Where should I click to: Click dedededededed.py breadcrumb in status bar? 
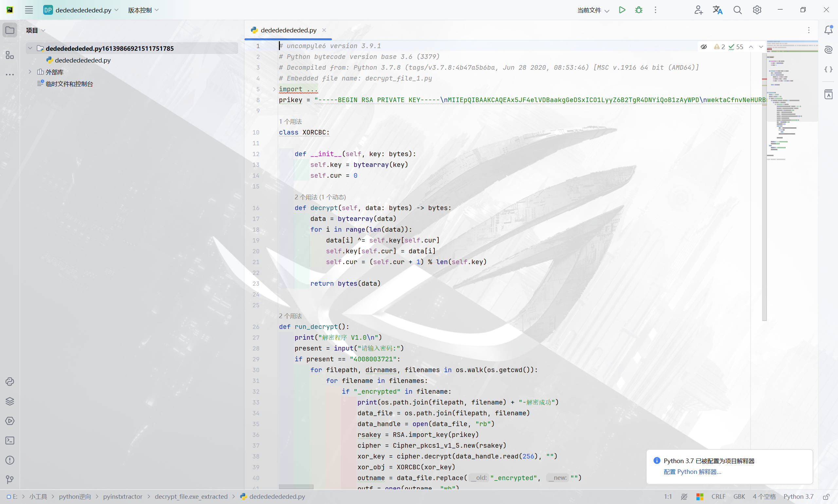(273, 496)
